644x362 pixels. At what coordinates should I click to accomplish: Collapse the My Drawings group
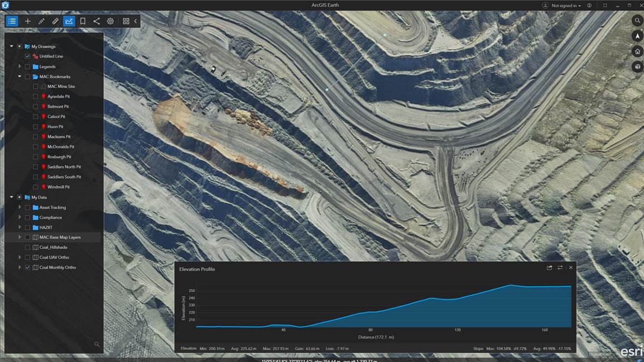click(x=12, y=46)
